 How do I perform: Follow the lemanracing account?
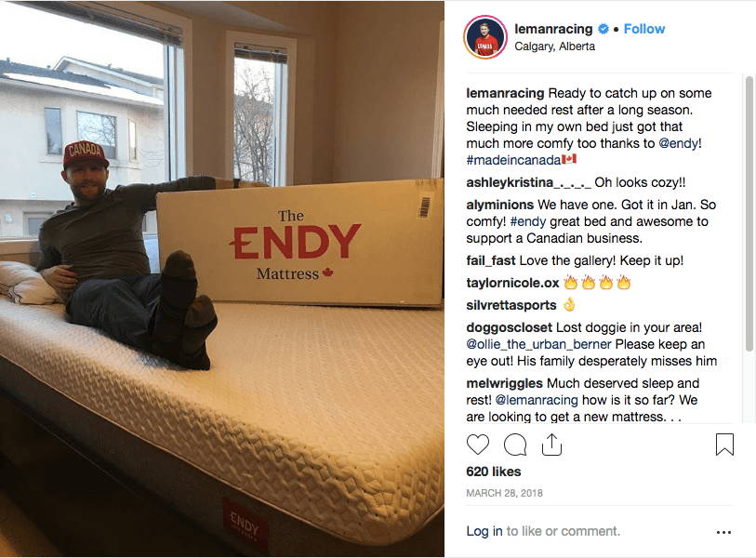click(644, 29)
